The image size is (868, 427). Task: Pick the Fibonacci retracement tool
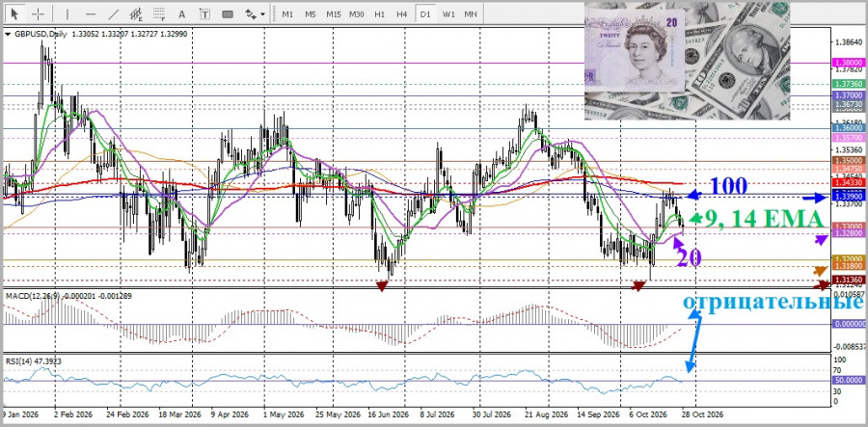159,13
